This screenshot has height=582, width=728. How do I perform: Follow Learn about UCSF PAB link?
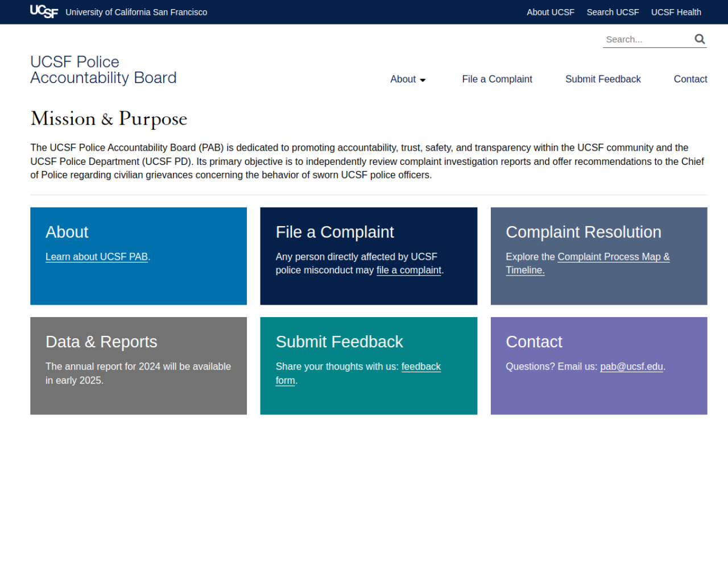[97, 257]
